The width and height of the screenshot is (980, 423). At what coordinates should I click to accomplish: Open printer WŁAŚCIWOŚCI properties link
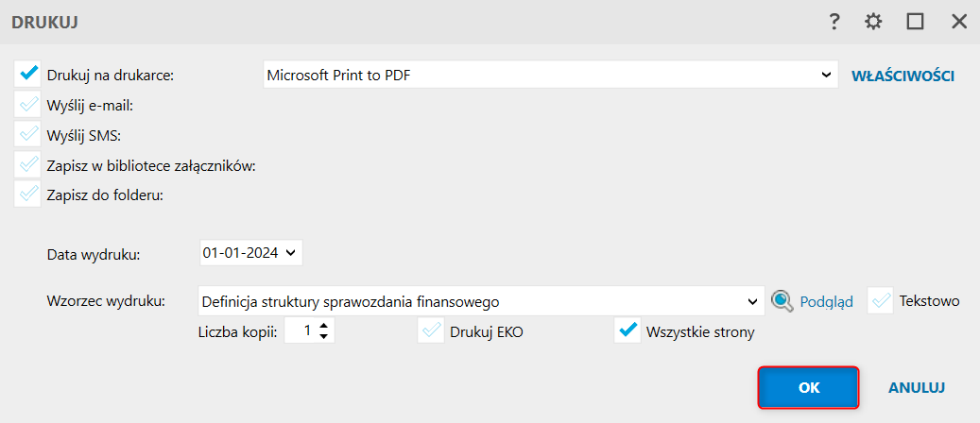click(903, 76)
